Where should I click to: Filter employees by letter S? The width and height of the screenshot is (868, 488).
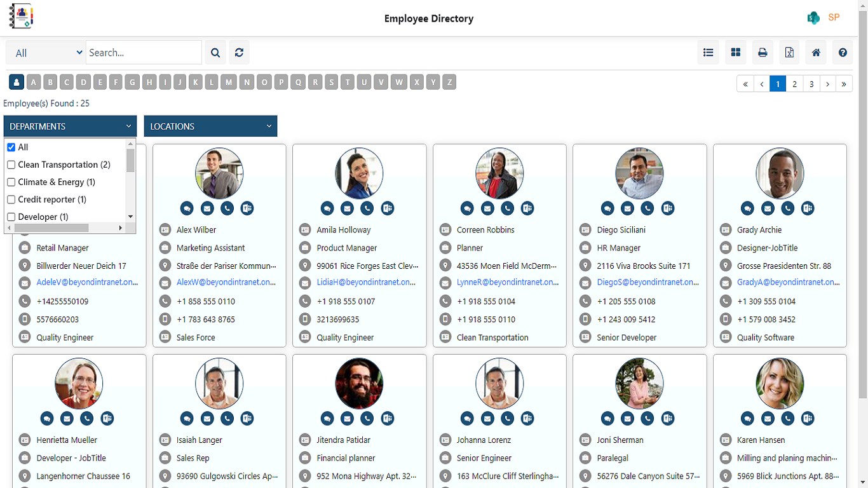tap(332, 82)
